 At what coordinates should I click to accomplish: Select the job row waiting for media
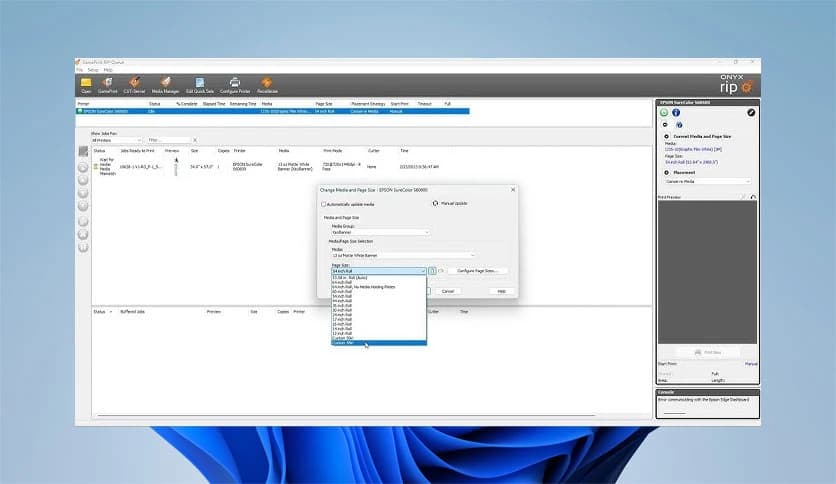(267, 167)
